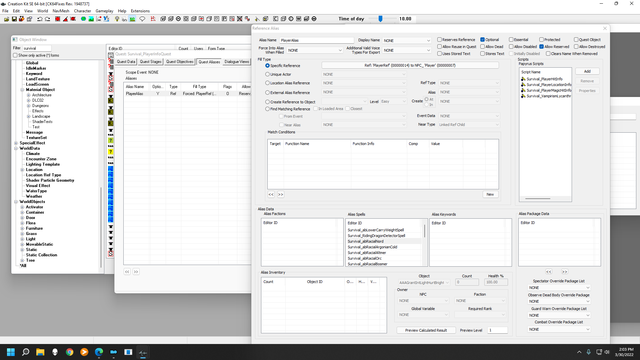
Task: Open Force Into Alias When Filled dropdown
Action: click(x=314, y=50)
